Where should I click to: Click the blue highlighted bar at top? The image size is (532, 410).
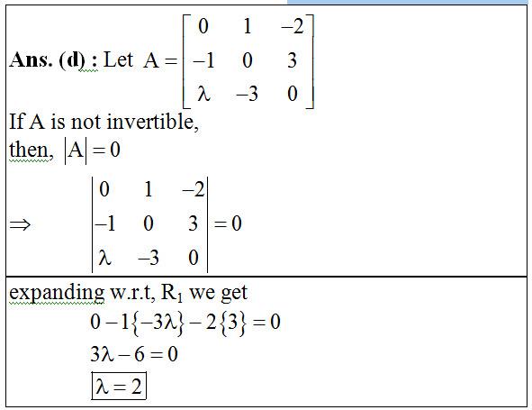(407, 2)
